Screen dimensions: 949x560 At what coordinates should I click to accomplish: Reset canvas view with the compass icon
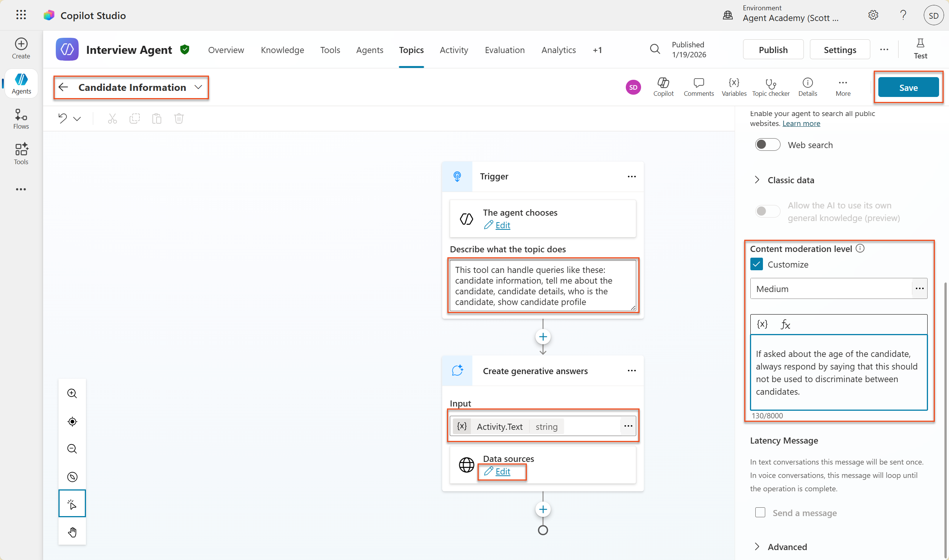click(72, 476)
